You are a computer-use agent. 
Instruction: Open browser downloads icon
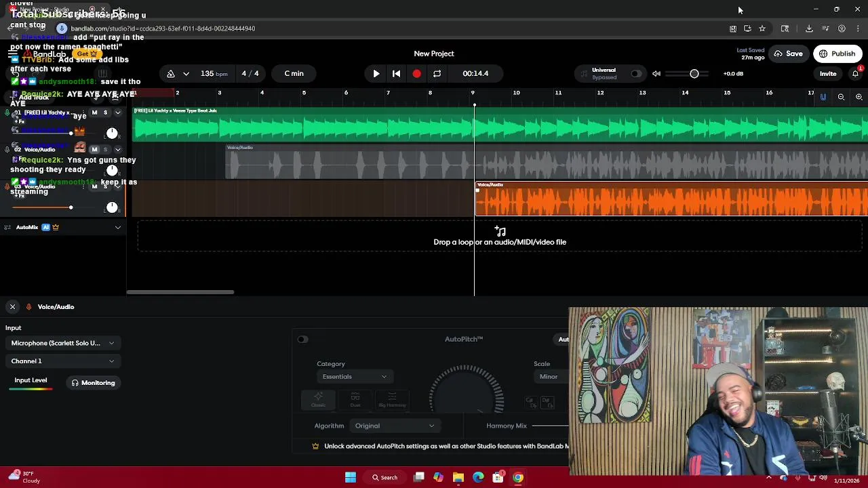pos(809,28)
